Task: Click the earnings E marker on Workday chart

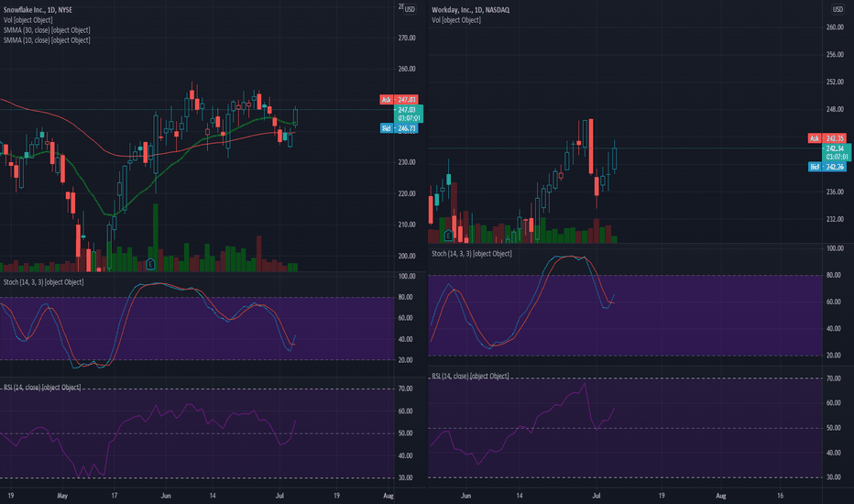Action: click(448, 236)
